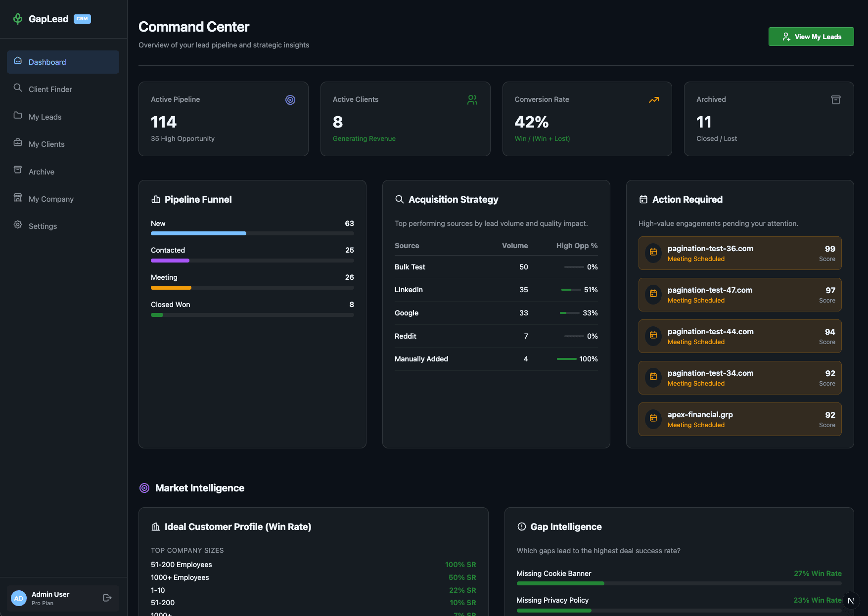Screen dimensions: 868x616
Task: Click the users icon on Active Clients card
Action: [472, 100]
